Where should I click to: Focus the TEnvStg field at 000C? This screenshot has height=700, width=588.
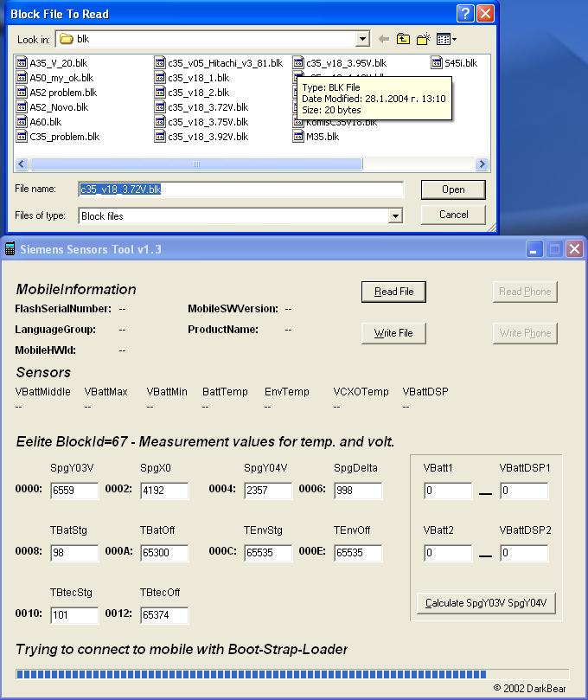pyautogui.click(x=268, y=553)
